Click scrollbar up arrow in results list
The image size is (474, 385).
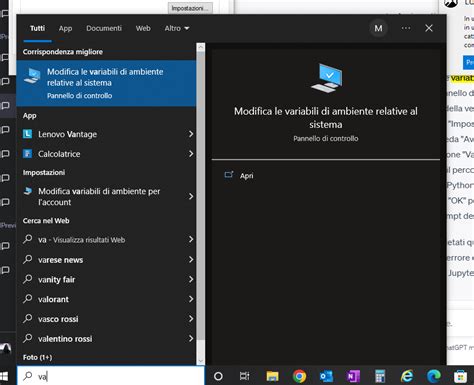[x=201, y=47]
